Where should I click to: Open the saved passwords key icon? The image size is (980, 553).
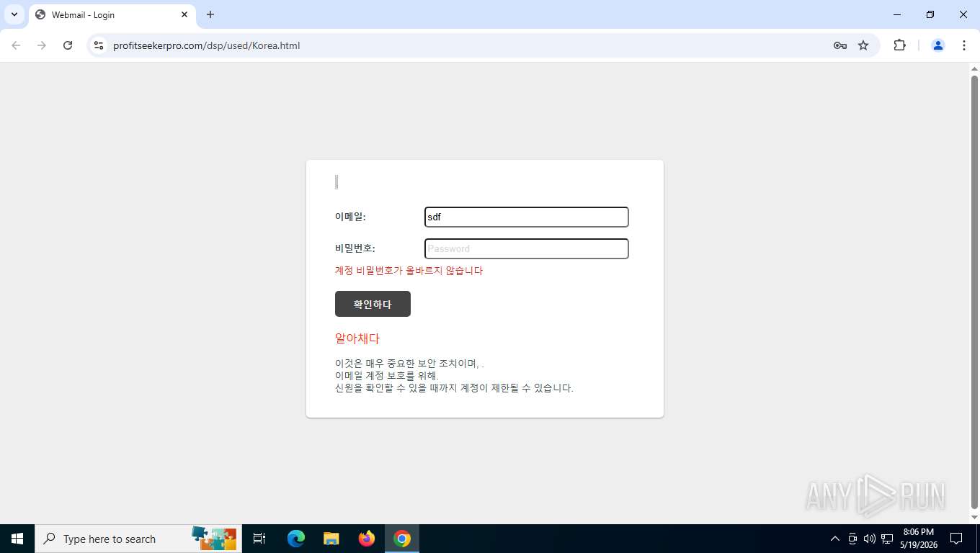pyautogui.click(x=839, y=45)
